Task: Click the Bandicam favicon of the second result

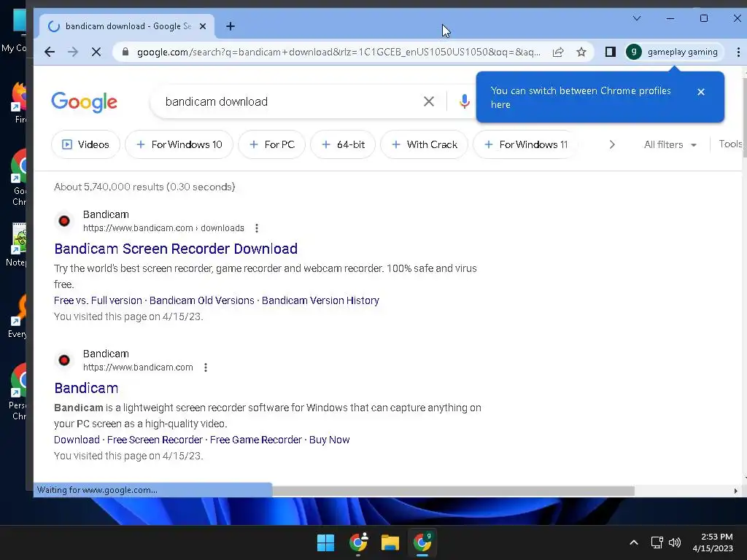Action: tap(64, 360)
